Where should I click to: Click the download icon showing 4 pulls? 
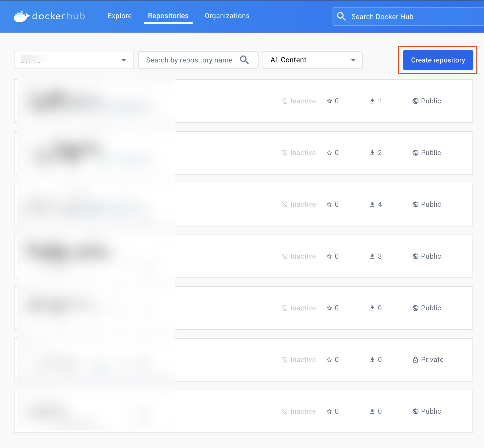tap(372, 204)
